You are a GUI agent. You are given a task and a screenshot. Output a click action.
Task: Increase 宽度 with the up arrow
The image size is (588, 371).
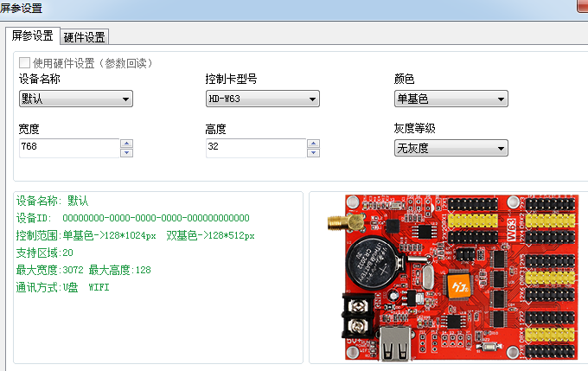(x=126, y=144)
